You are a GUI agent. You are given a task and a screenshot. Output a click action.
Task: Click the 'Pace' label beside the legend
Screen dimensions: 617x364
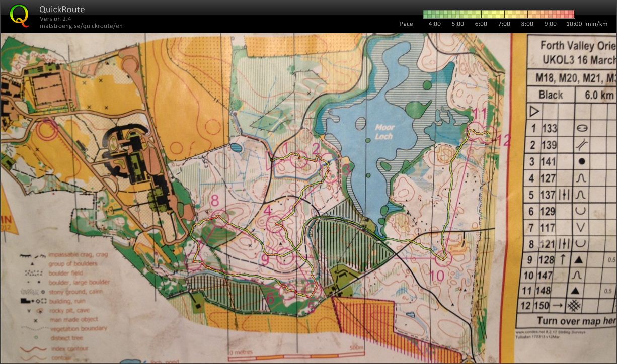406,24
